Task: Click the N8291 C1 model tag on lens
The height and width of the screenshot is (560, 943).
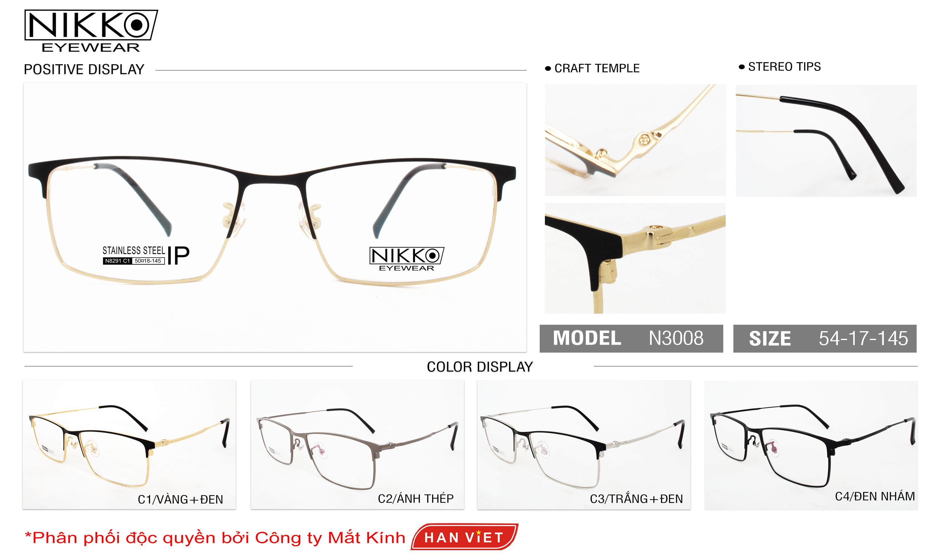Action: coord(117,261)
